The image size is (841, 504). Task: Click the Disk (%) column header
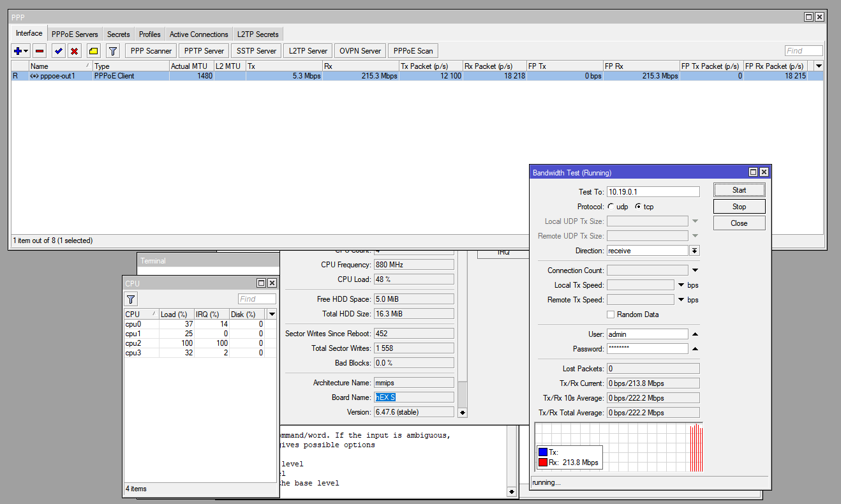pos(246,314)
